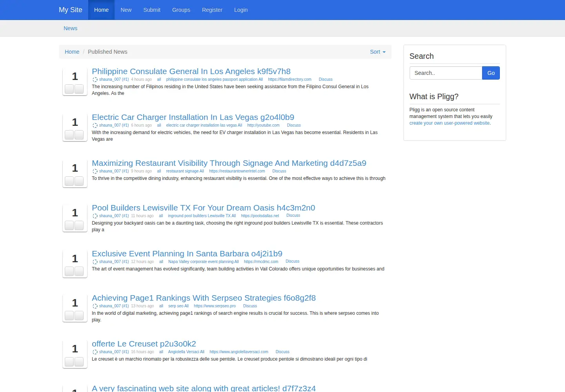
Task: Click the Home breadcrumb link
Action: 72,52
